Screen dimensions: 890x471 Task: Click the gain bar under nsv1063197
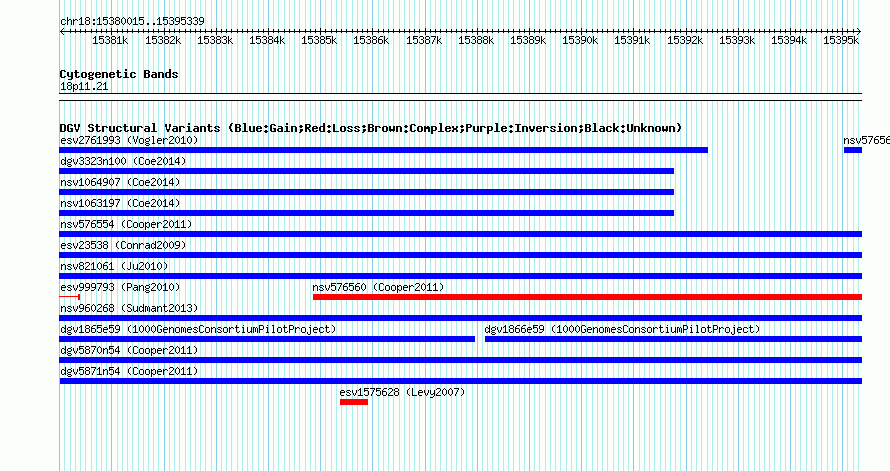click(367, 213)
